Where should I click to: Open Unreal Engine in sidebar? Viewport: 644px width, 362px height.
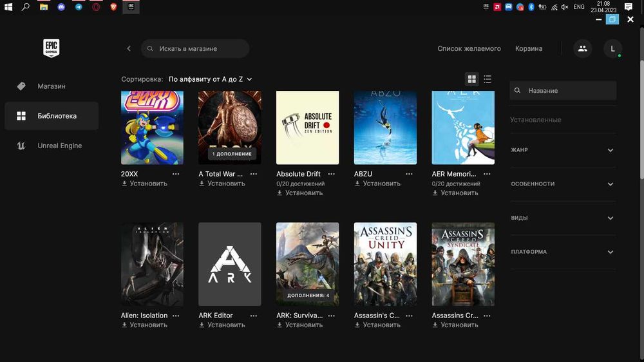click(x=52, y=146)
